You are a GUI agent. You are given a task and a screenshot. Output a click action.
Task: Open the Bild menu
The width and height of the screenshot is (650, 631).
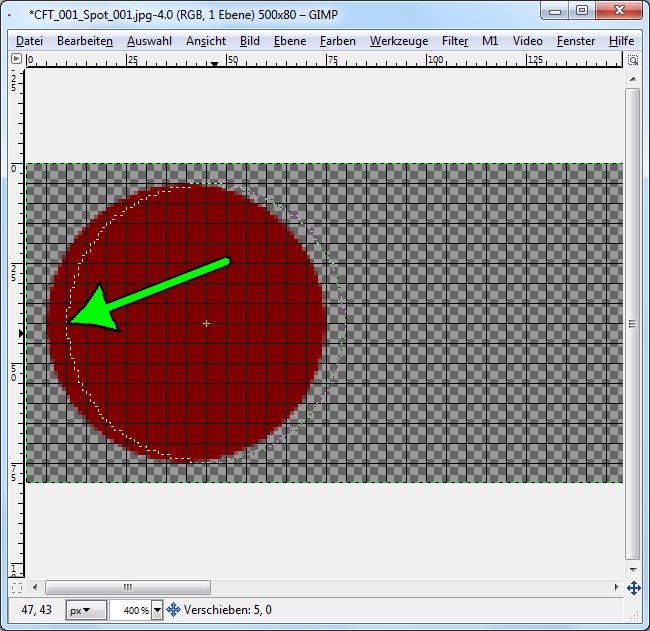point(250,41)
